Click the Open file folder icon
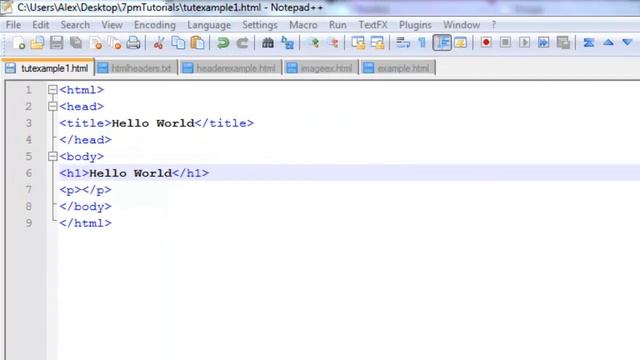The height and width of the screenshot is (360, 640). coord(37,43)
